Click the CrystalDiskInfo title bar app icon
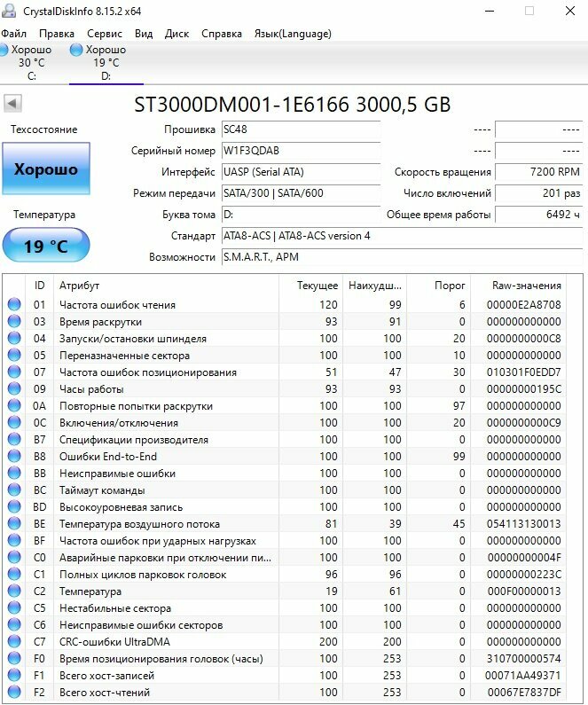The image size is (588, 705). [9, 11]
